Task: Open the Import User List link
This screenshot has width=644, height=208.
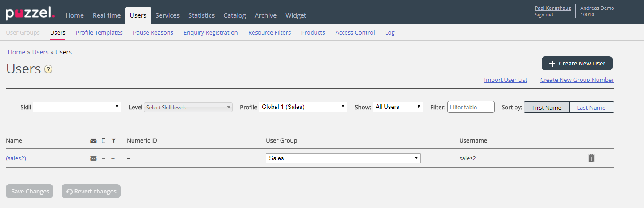Action: click(505, 80)
